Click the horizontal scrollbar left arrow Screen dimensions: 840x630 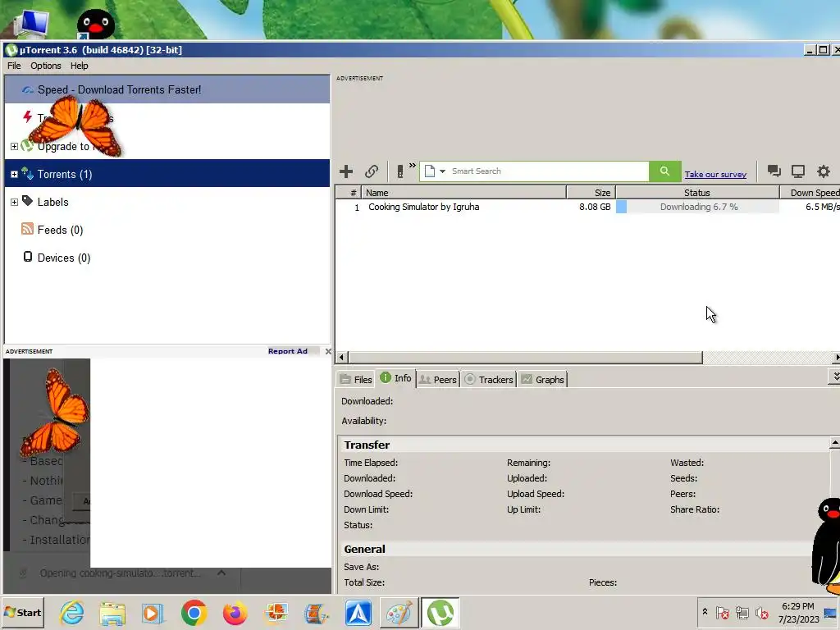coord(341,357)
